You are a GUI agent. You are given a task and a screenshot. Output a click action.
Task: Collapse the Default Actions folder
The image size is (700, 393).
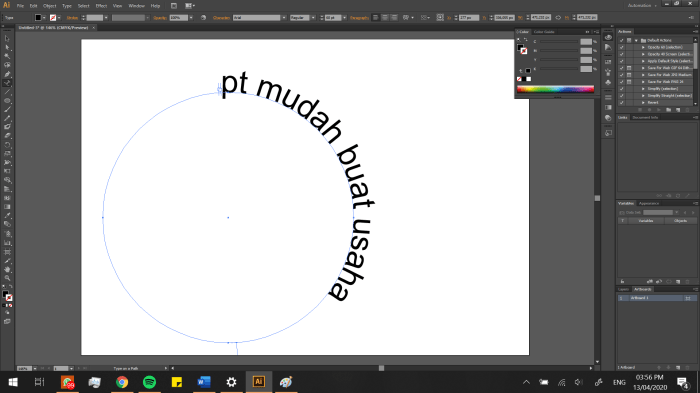[x=637, y=40]
